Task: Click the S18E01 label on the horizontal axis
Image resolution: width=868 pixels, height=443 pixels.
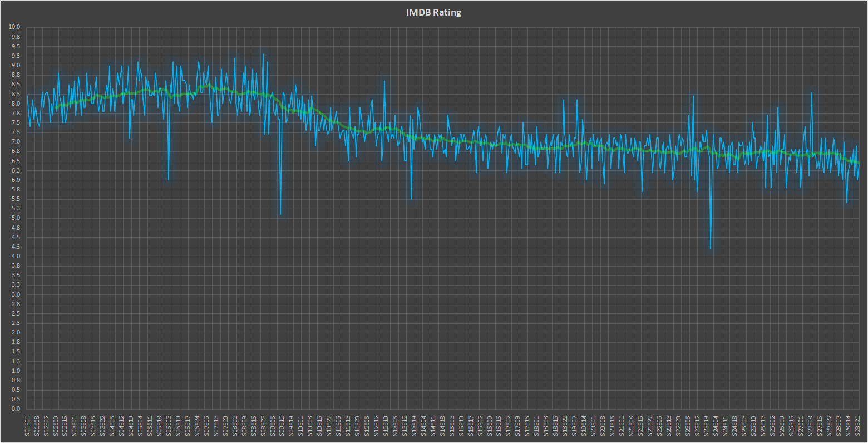Action: coord(536,426)
